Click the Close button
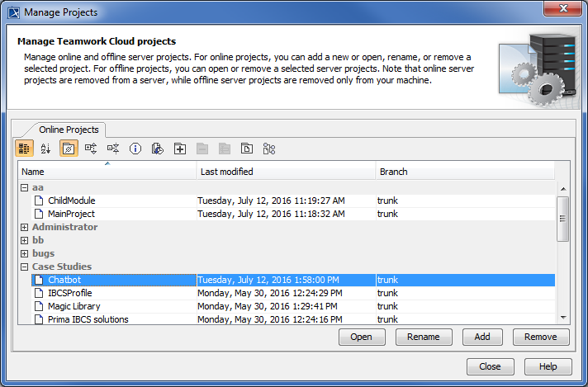The height and width of the screenshot is (387, 588). 490,366
